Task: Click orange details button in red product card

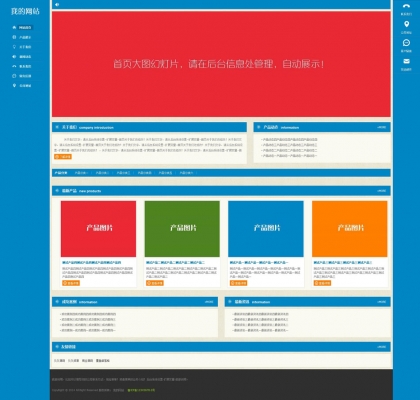Action: [71, 283]
